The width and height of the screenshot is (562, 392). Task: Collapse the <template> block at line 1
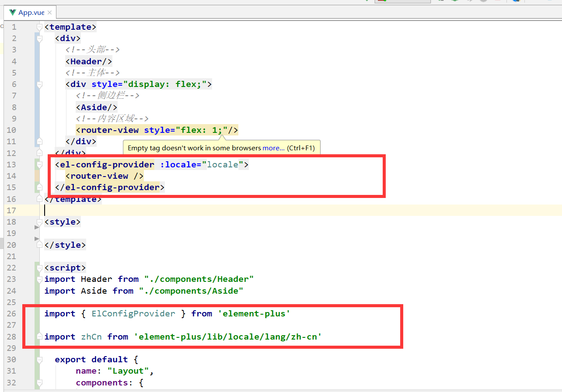(x=39, y=27)
